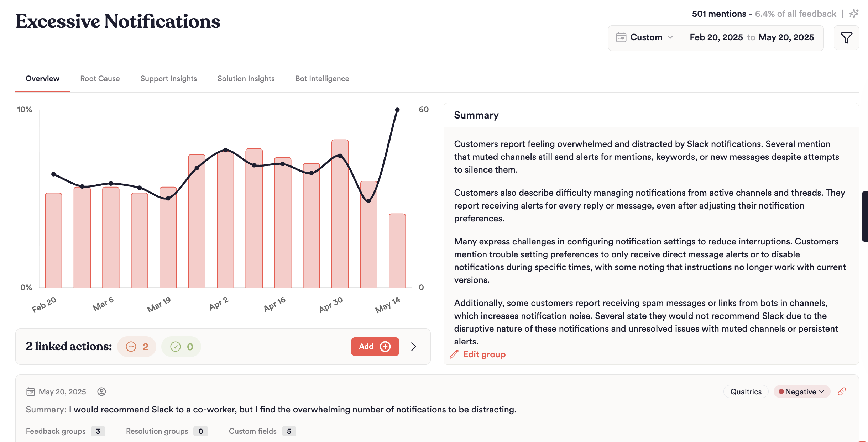Image resolution: width=868 pixels, height=442 pixels.
Task: Select the final May data point on line
Action: pos(397,110)
